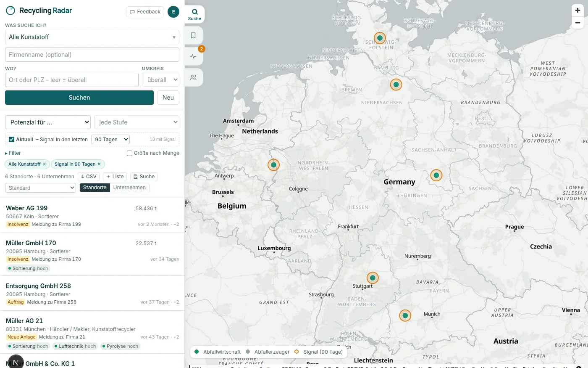Click the Neu button

coord(168,98)
